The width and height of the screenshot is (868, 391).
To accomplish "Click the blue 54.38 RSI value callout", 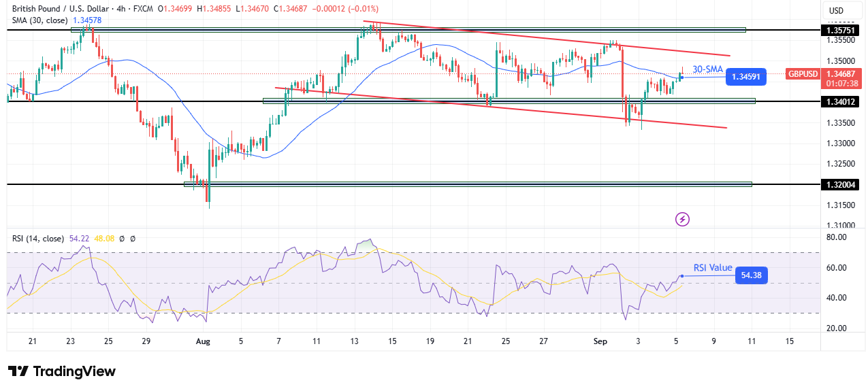I will coord(751,275).
